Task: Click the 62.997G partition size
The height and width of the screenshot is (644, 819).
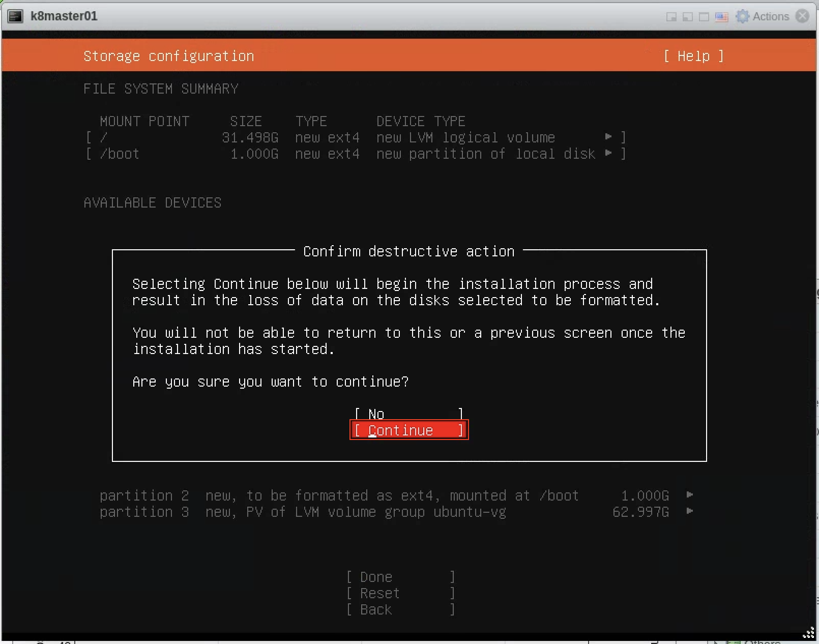Action: pyautogui.click(x=641, y=512)
